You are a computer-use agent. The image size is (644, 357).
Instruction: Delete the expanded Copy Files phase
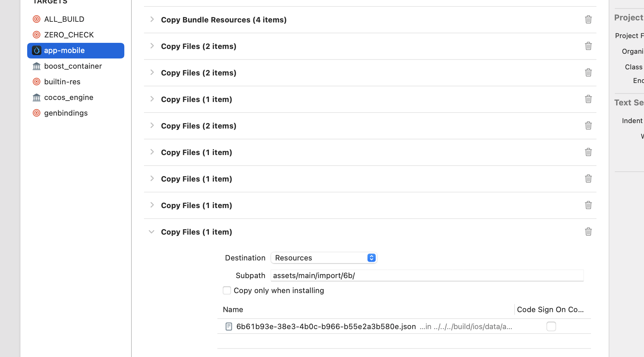tap(588, 232)
